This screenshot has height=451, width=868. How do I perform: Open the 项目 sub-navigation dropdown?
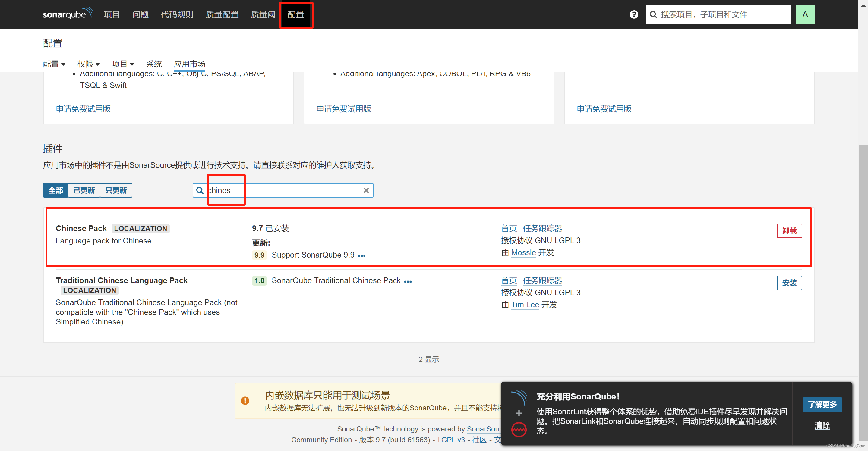point(123,64)
